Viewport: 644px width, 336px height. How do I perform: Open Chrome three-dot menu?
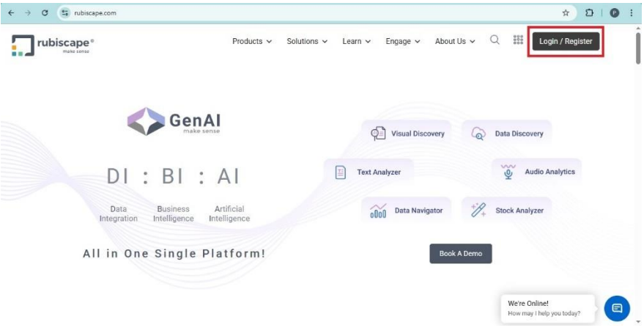(631, 13)
